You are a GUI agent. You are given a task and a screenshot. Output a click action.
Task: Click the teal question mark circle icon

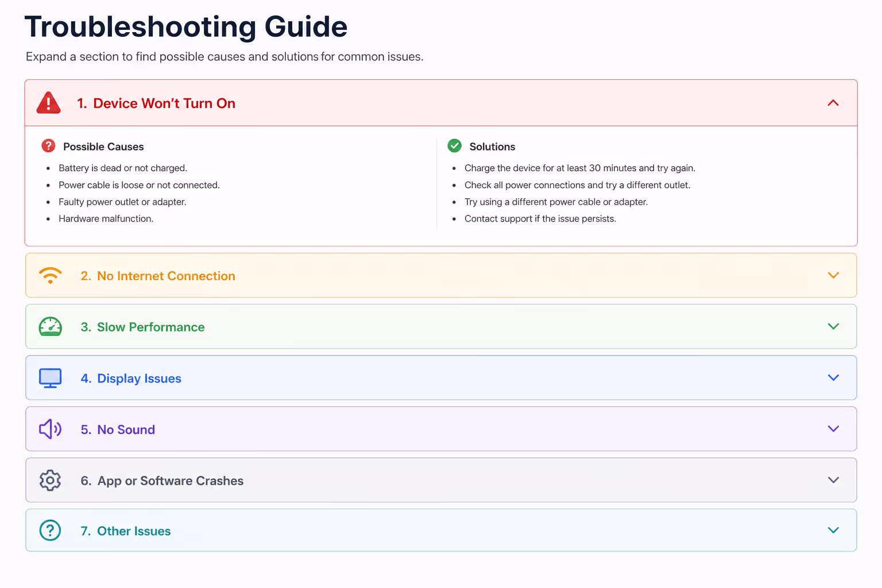click(x=51, y=530)
